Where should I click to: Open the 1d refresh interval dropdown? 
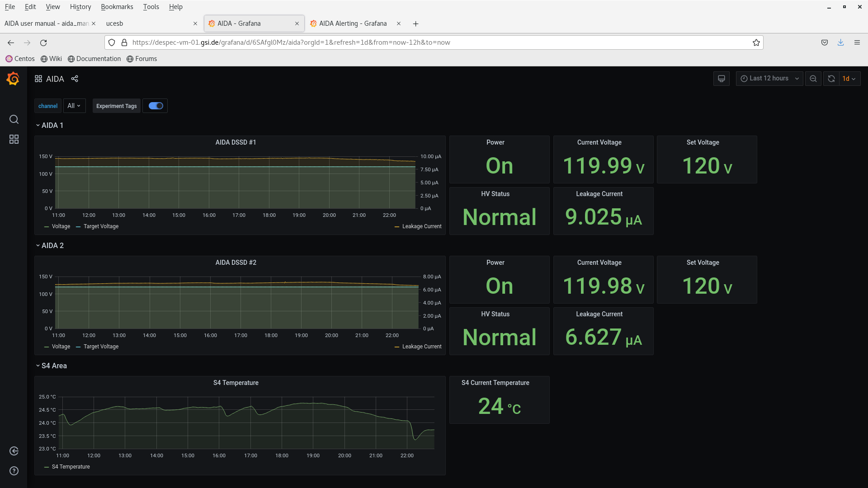[849, 79]
